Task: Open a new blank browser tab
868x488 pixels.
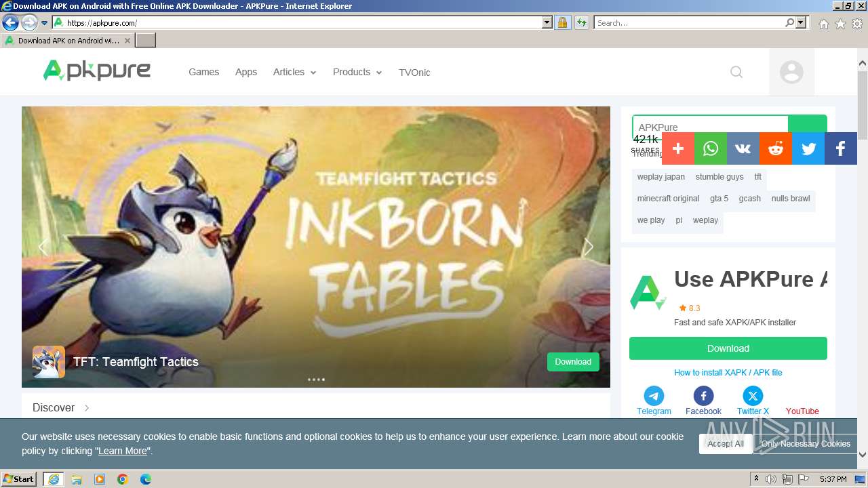Action: click(x=146, y=41)
